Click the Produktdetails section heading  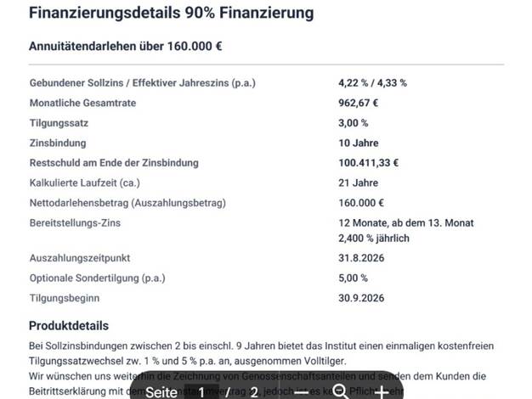point(69,326)
